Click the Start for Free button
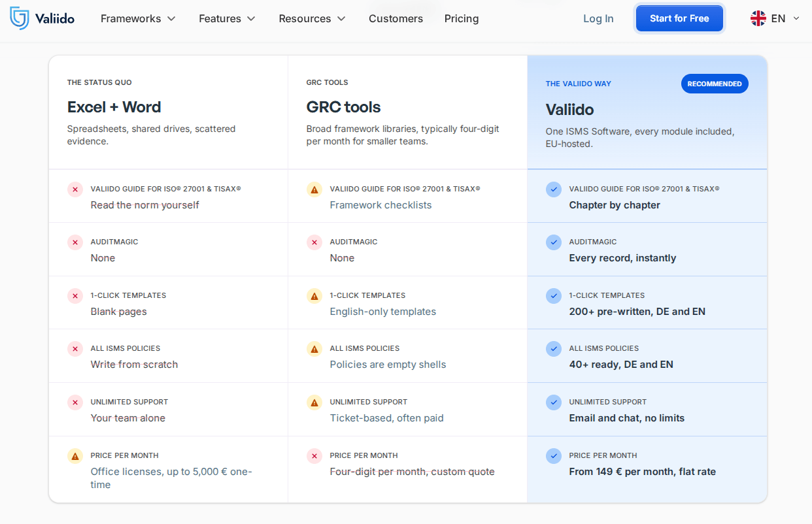The width and height of the screenshot is (812, 524). [679, 18]
